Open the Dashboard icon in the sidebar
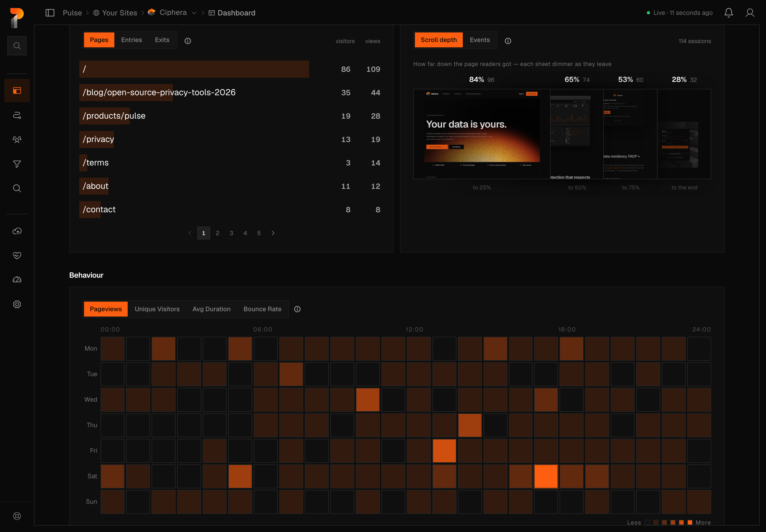The image size is (766, 532). (17, 90)
